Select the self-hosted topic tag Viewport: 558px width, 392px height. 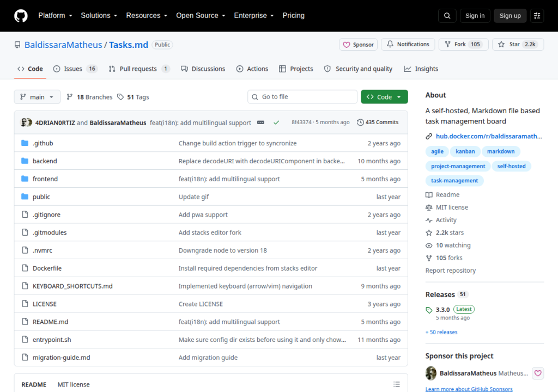[x=511, y=166]
